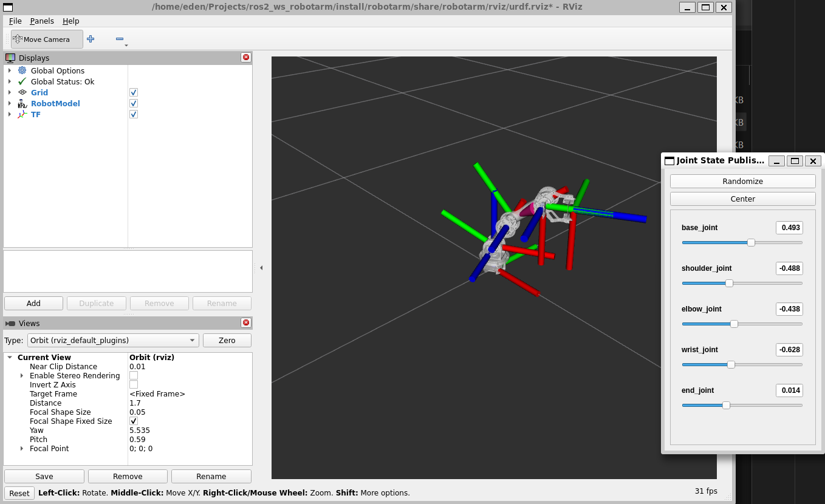The image size is (825, 504).
Task: Open the Panels menu
Action: click(42, 21)
